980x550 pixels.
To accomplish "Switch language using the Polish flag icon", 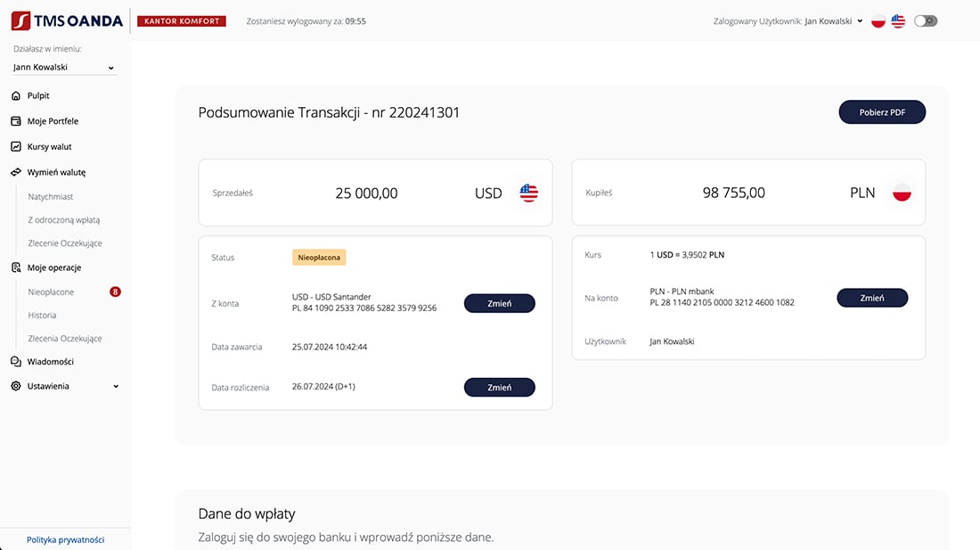I will click(878, 21).
